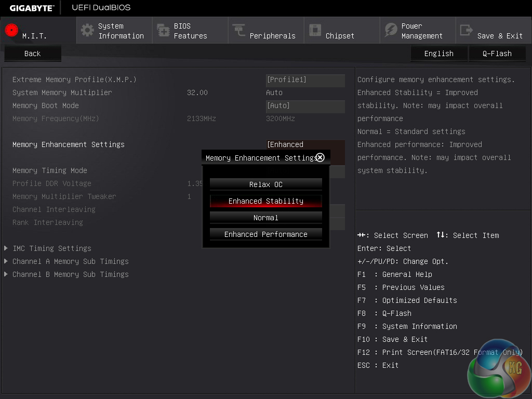Select the Relax OC option
Viewport: 532px width, 399px height.
click(266, 184)
